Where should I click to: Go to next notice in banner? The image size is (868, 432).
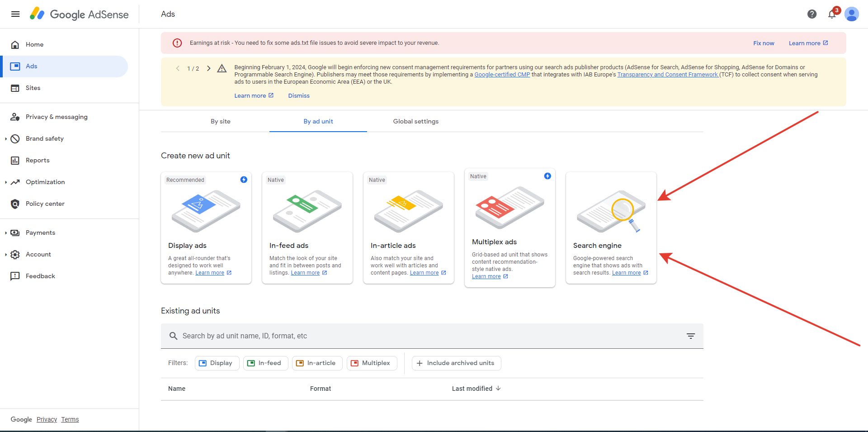point(208,68)
